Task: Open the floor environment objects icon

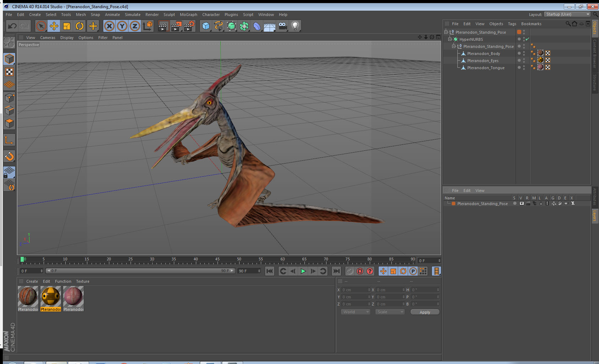Action: pyautogui.click(x=270, y=26)
